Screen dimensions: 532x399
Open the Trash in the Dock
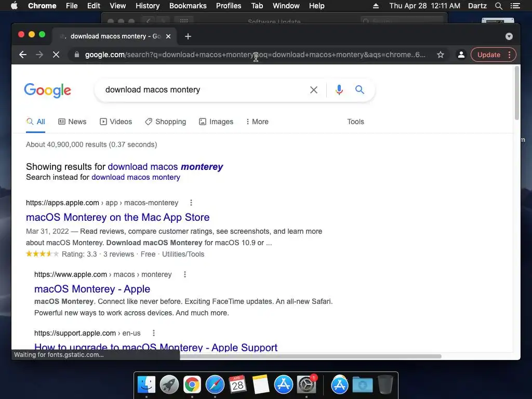[385, 384]
